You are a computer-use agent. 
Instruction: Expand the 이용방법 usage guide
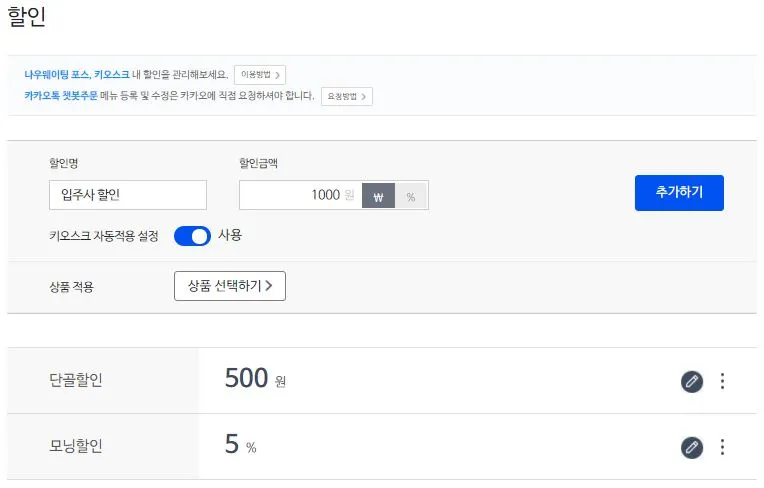(x=260, y=75)
